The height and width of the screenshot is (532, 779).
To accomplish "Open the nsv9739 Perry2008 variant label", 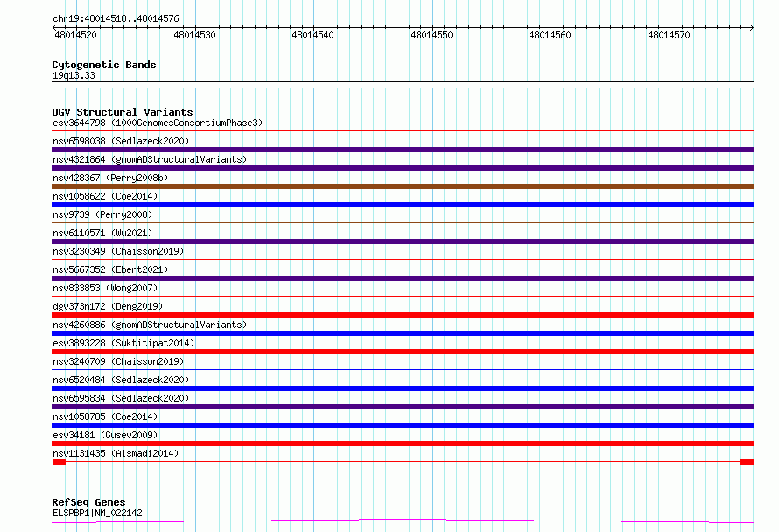I will (x=102, y=214).
